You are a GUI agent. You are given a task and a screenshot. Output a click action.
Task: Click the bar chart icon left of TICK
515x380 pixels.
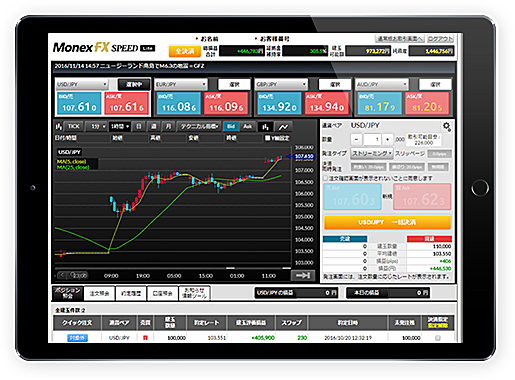pyautogui.click(x=59, y=127)
